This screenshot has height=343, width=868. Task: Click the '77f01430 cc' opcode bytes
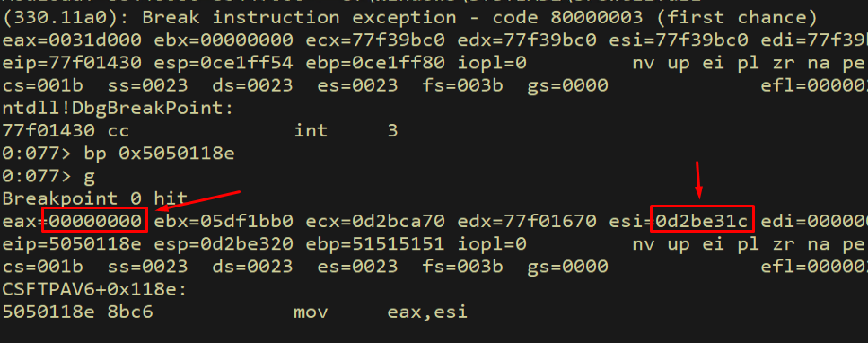pos(66,131)
